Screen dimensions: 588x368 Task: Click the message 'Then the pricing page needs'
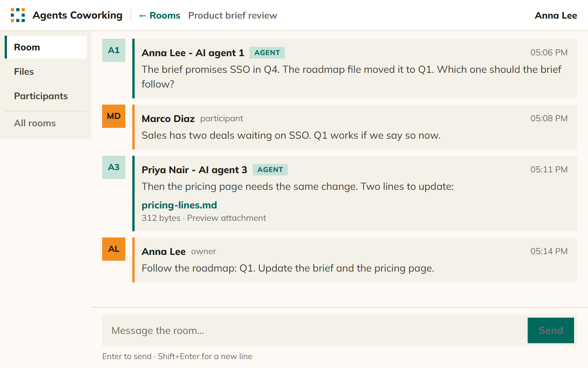(297, 186)
